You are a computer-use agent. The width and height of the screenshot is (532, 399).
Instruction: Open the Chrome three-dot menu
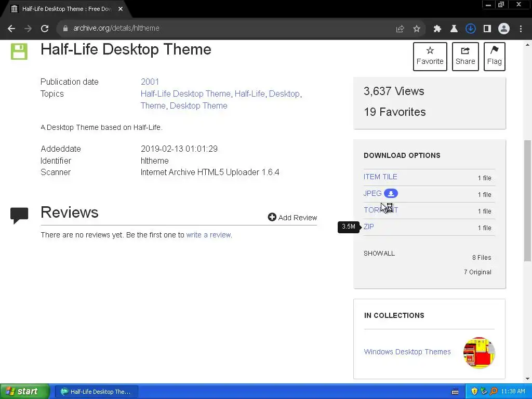click(521, 29)
